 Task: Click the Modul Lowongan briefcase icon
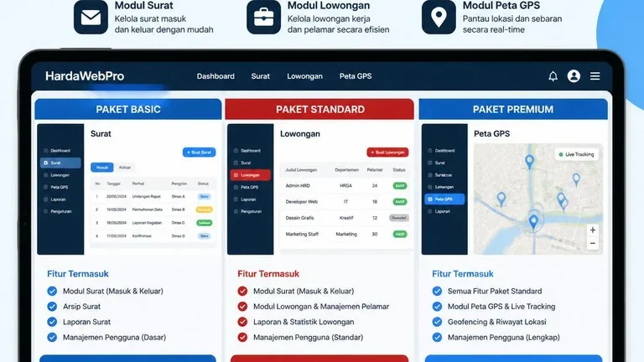tap(263, 18)
